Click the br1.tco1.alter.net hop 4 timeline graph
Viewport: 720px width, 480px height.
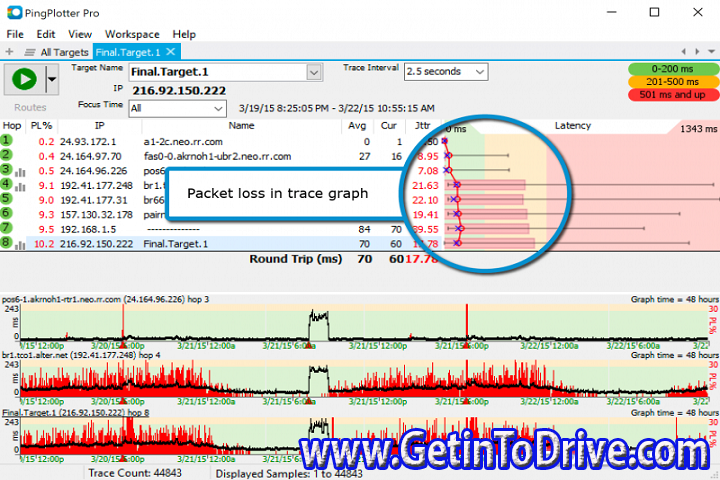coord(363,378)
